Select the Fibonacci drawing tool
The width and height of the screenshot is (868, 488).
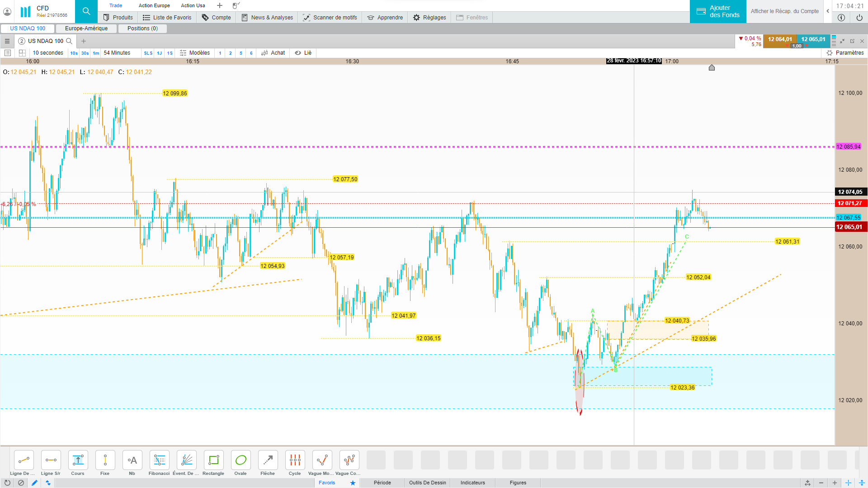(159, 460)
